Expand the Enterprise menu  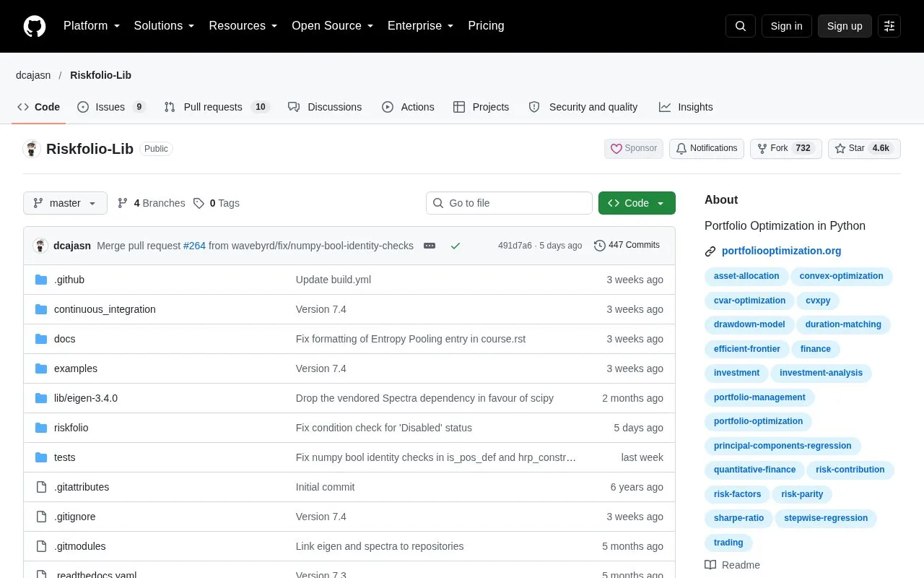(421, 26)
